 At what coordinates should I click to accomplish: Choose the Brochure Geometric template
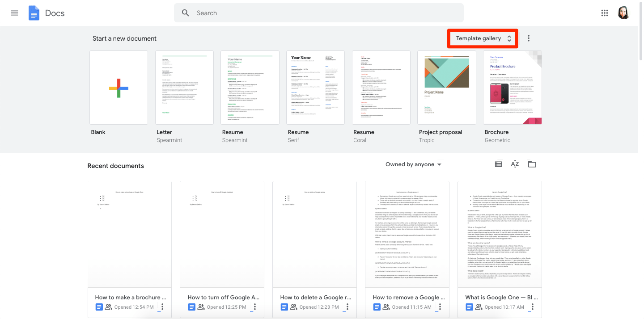coord(512,88)
